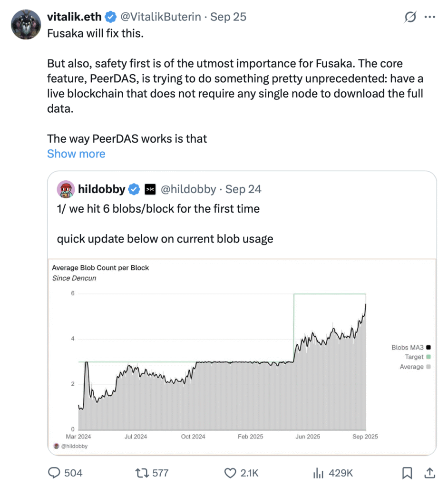Open the @VitalikButerin handle link
The height and width of the screenshot is (487, 448).
pos(161,17)
